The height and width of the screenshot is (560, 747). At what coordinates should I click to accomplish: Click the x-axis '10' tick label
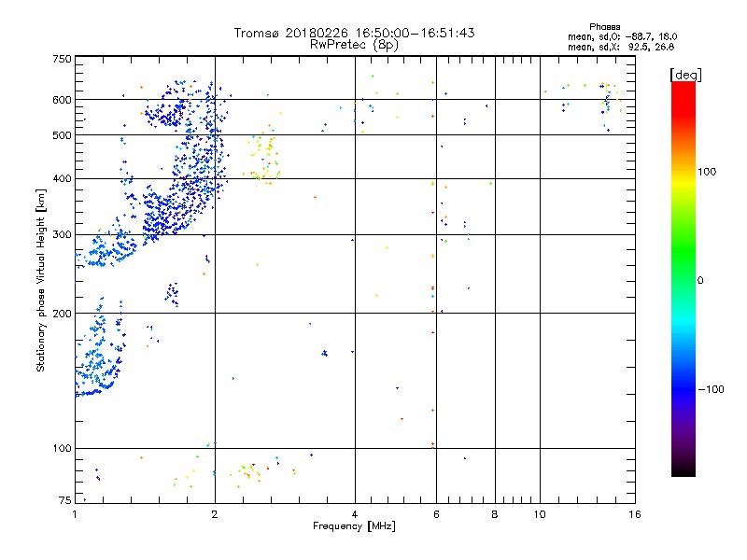coord(540,514)
